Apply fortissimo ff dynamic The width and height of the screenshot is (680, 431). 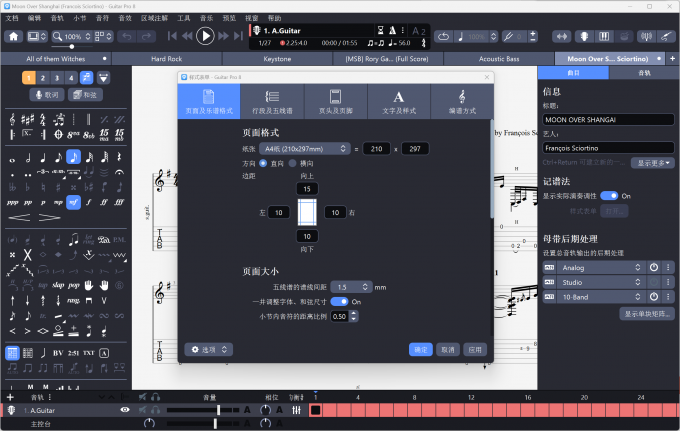tap(104, 202)
